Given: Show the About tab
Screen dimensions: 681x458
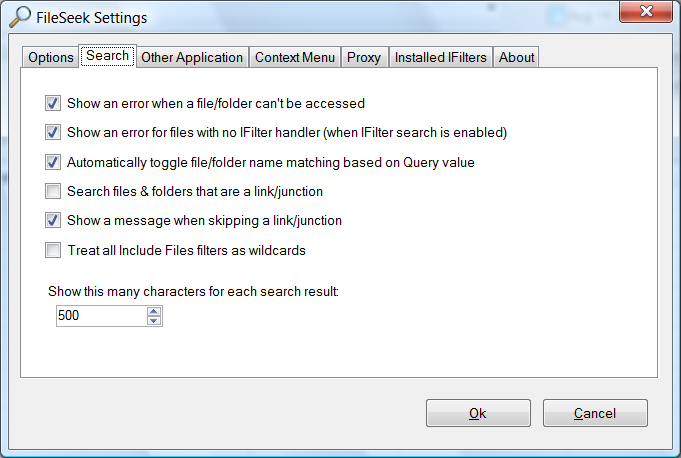Looking at the screenshot, I should [517, 58].
